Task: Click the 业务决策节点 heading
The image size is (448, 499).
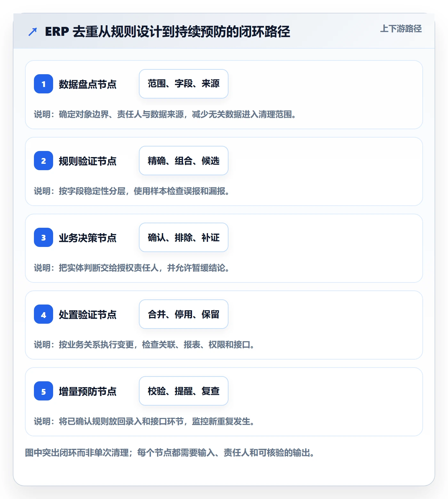Action: tap(88, 238)
